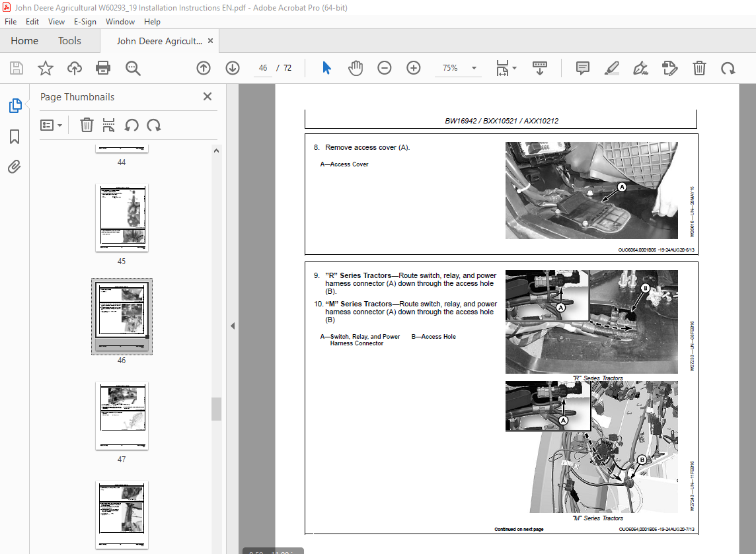
Task: Zoom out with minus button
Action: (x=384, y=68)
